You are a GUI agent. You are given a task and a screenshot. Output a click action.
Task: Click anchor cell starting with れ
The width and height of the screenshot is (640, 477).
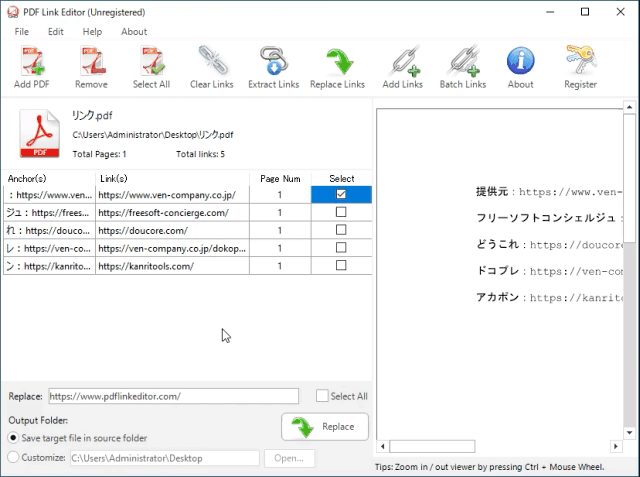tap(49, 231)
